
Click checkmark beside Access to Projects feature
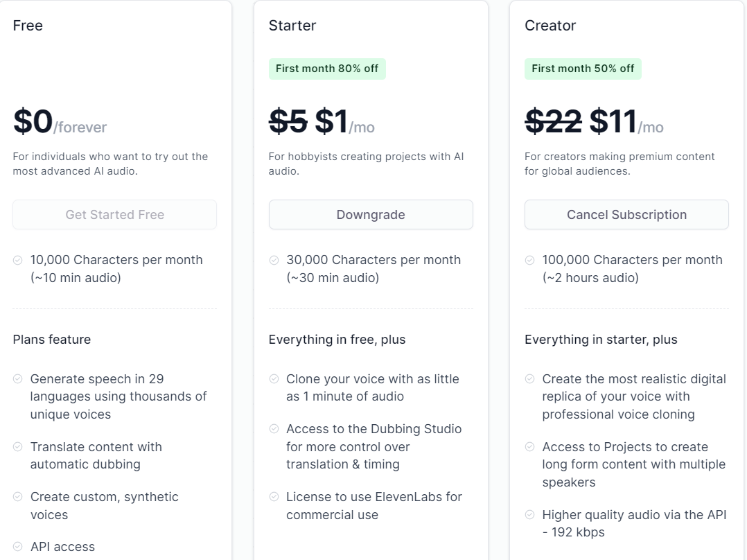(x=530, y=447)
